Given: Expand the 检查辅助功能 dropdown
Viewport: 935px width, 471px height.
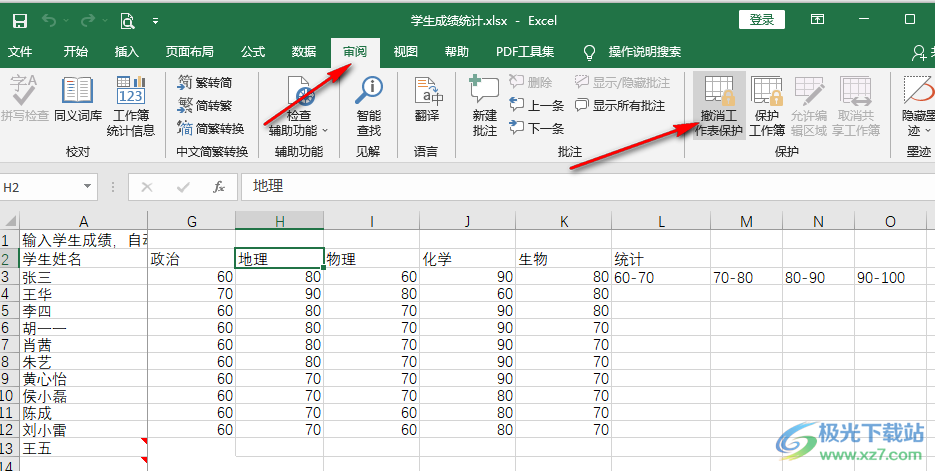Looking at the screenshot, I should tap(324, 130).
